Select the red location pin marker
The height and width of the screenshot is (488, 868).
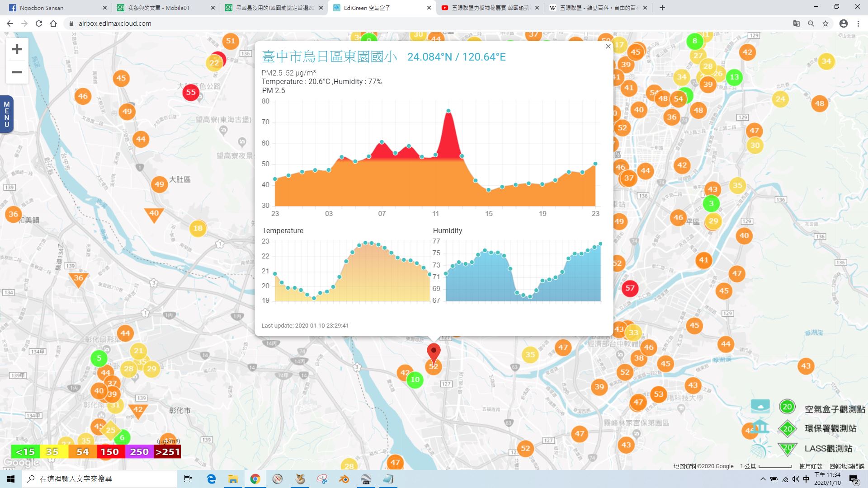point(434,352)
